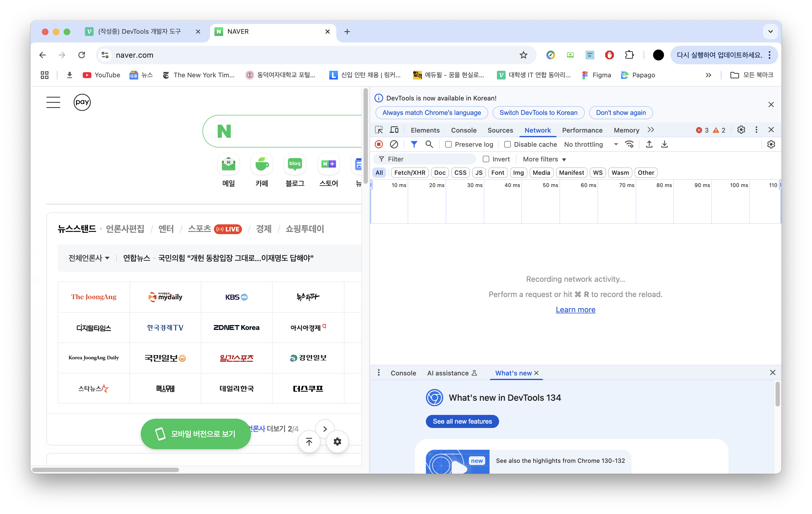Click the stop recording network log icon
The width and height of the screenshot is (812, 514).
click(x=379, y=144)
